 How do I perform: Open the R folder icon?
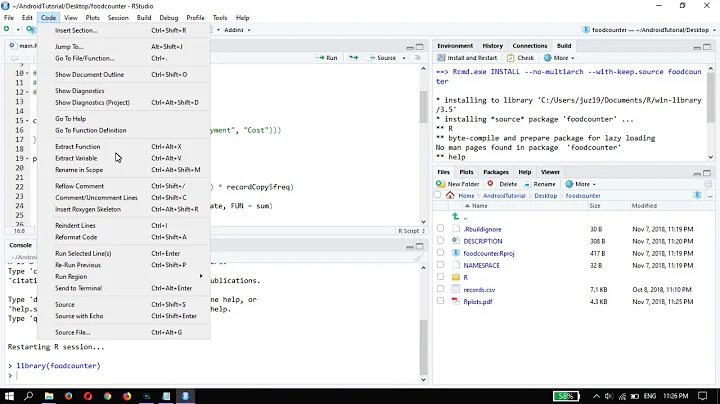[x=456, y=277]
